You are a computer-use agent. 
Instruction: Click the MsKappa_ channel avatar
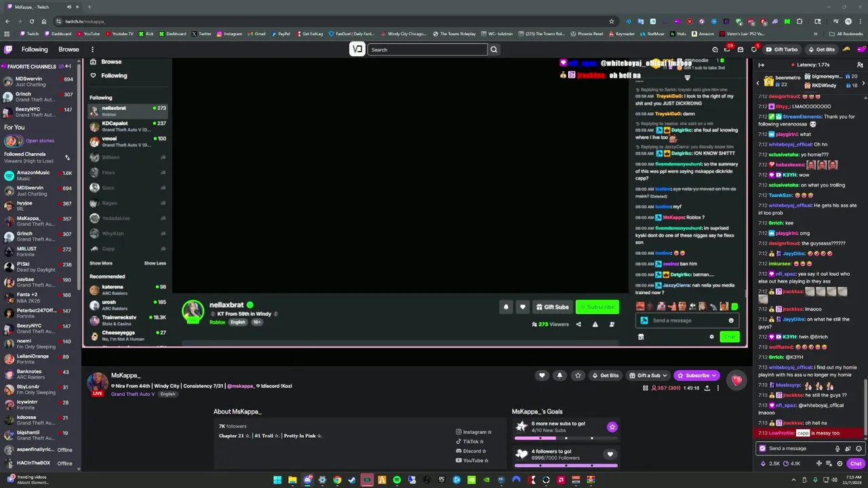click(98, 383)
